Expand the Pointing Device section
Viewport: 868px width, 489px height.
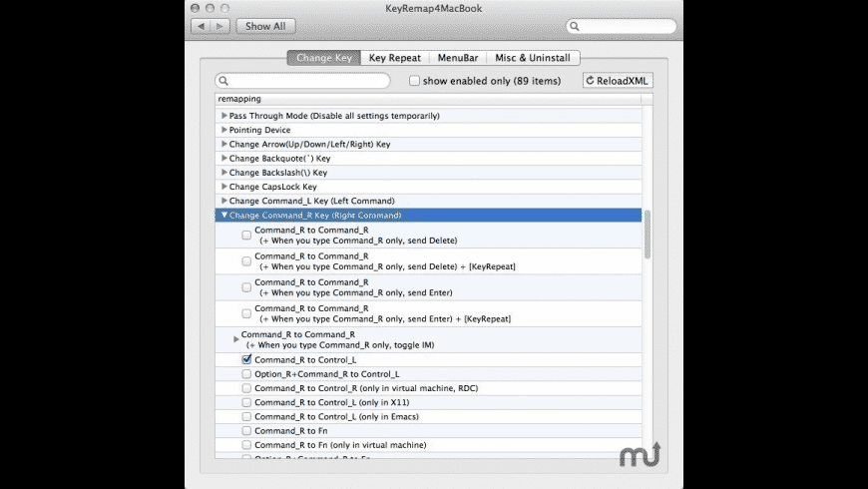pos(224,130)
